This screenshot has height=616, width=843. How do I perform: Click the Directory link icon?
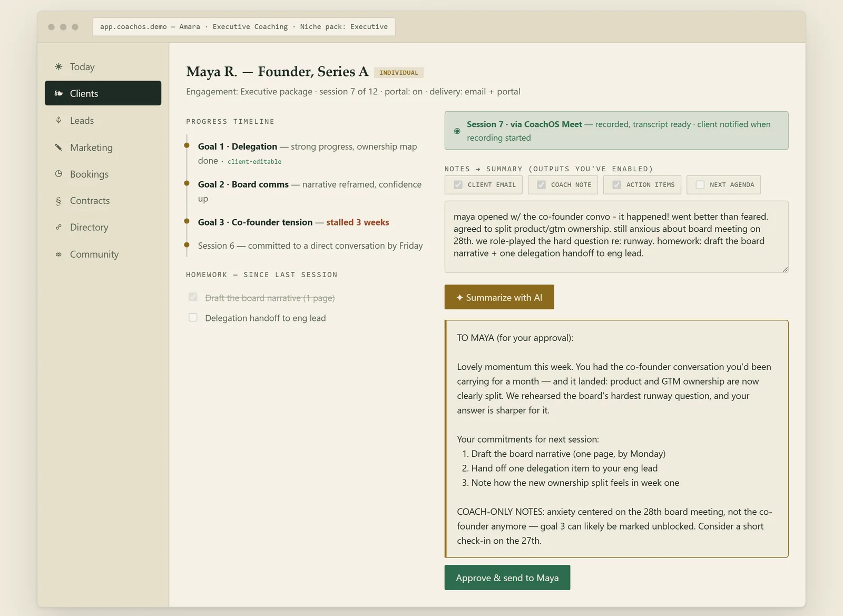[x=58, y=227]
